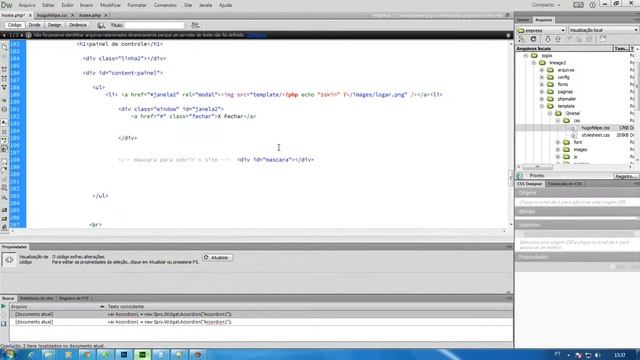Click the Dreamweaver taskbar icon
The width and height of the screenshot is (640, 360).
pyautogui.click(x=142, y=355)
